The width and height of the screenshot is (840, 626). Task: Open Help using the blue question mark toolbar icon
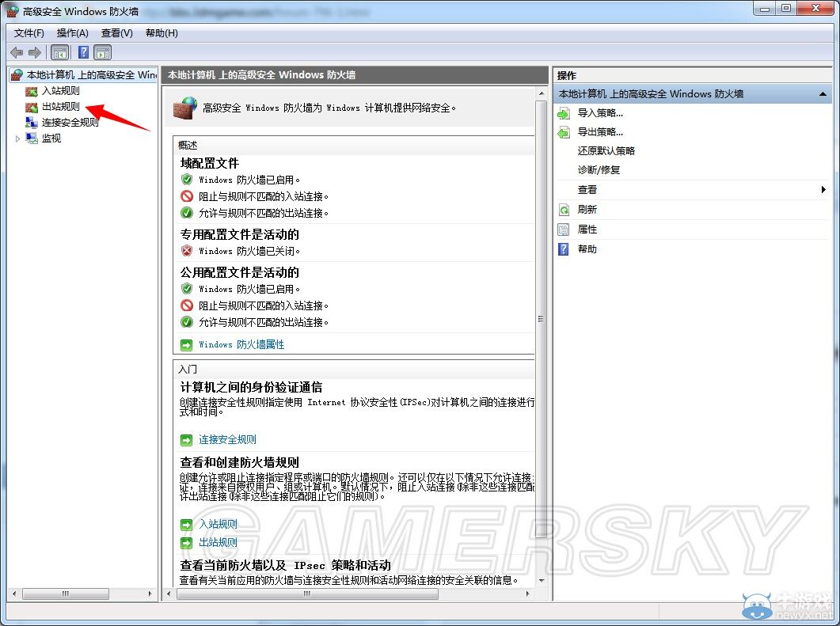point(83,52)
